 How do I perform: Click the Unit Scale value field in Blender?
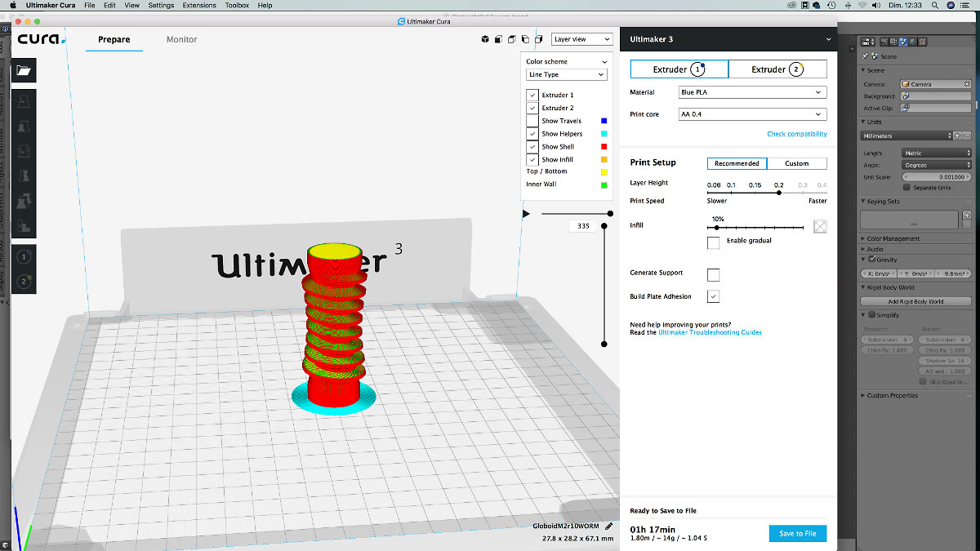coord(937,176)
